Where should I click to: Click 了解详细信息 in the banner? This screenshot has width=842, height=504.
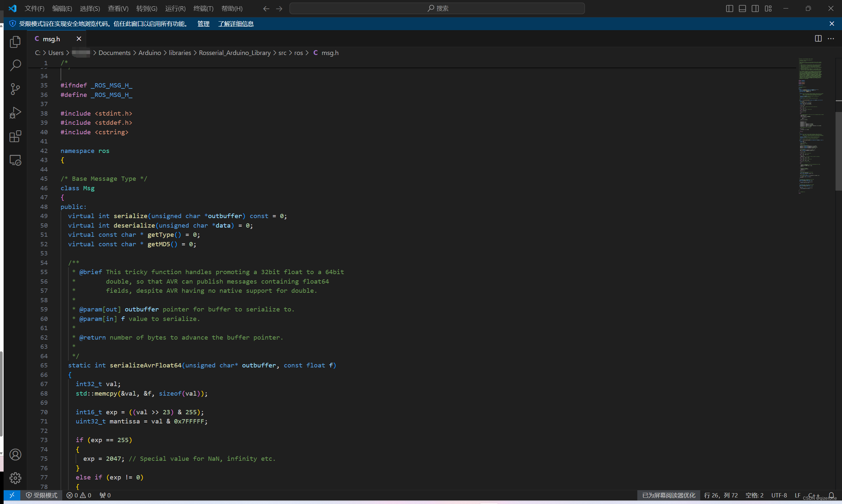[236, 24]
